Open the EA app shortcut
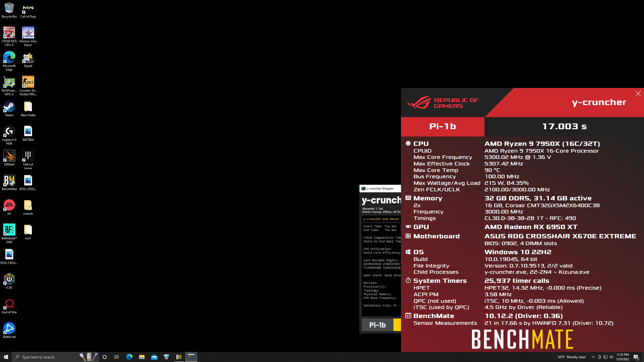This screenshot has height=362, width=644. (9, 207)
